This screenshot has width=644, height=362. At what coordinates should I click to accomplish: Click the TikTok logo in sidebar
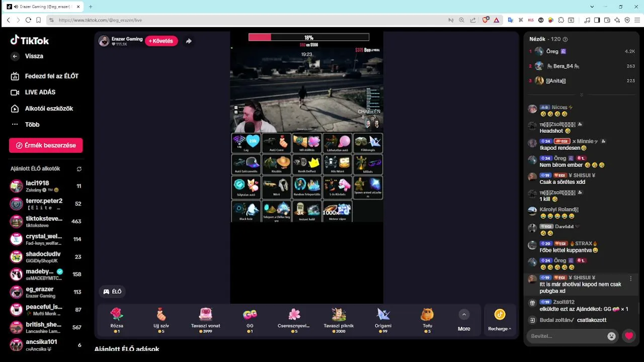pyautogui.click(x=30, y=40)
